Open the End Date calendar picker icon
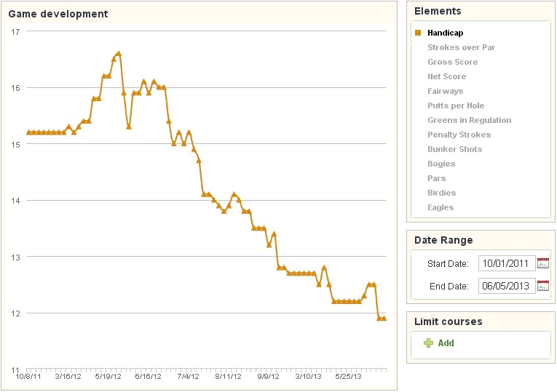Screen dimensions: 557x392 coord(542,286)
